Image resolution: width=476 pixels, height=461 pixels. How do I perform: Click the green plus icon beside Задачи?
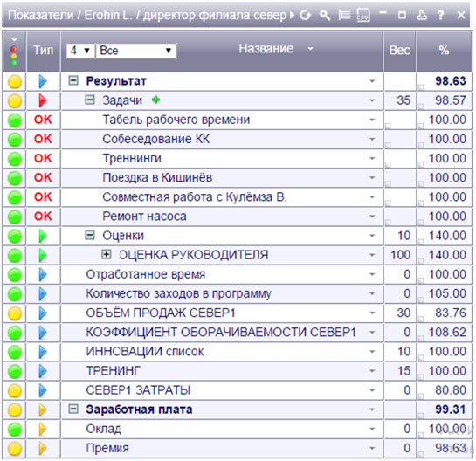pos(155,100)
